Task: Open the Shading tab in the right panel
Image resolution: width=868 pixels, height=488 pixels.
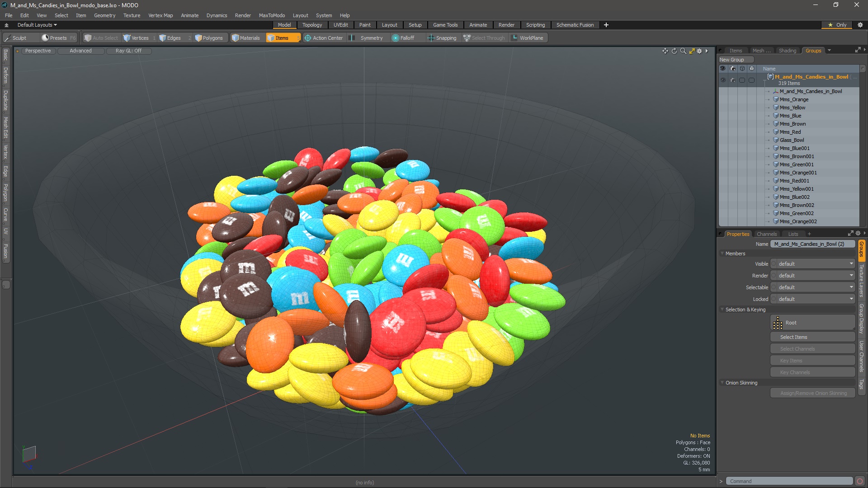Action: tap(787, 51)
